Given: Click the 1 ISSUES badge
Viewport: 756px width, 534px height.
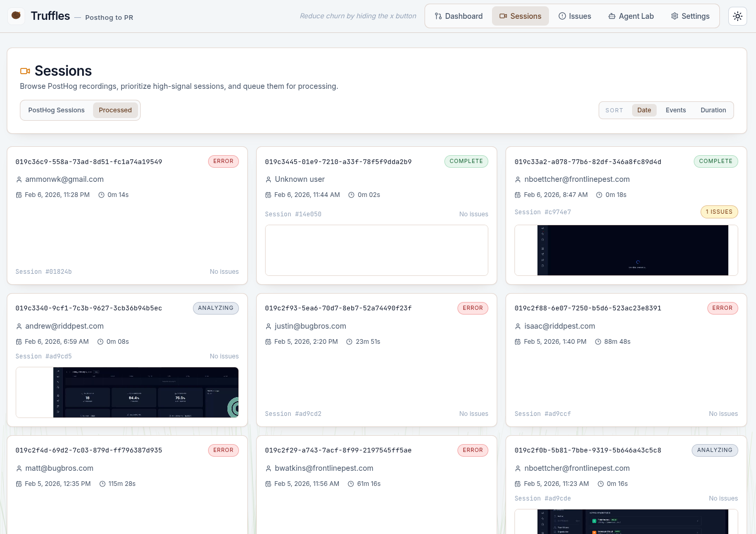Looking at the screenshot, I should pos(719,212).
